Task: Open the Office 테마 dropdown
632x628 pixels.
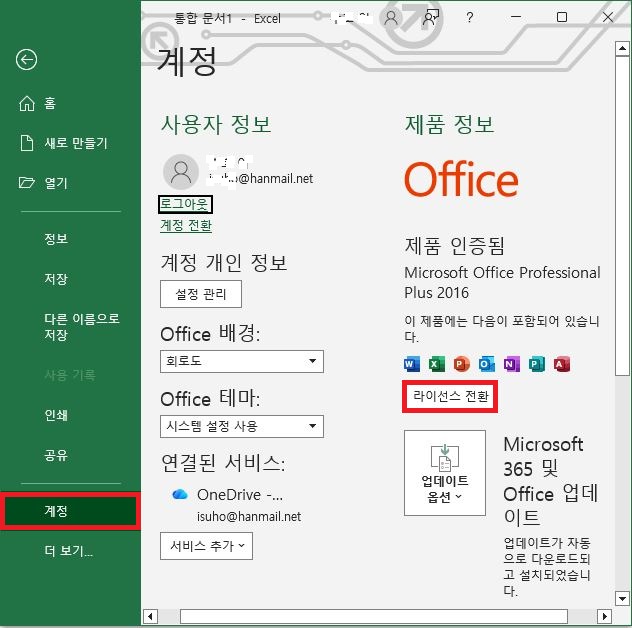Action: point(242,426)
